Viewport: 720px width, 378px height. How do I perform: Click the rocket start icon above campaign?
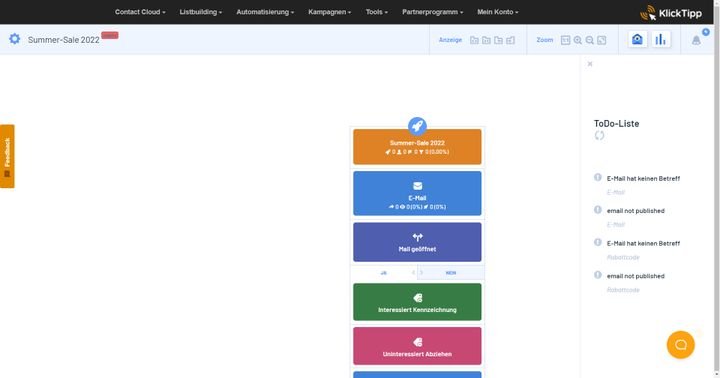417,126
